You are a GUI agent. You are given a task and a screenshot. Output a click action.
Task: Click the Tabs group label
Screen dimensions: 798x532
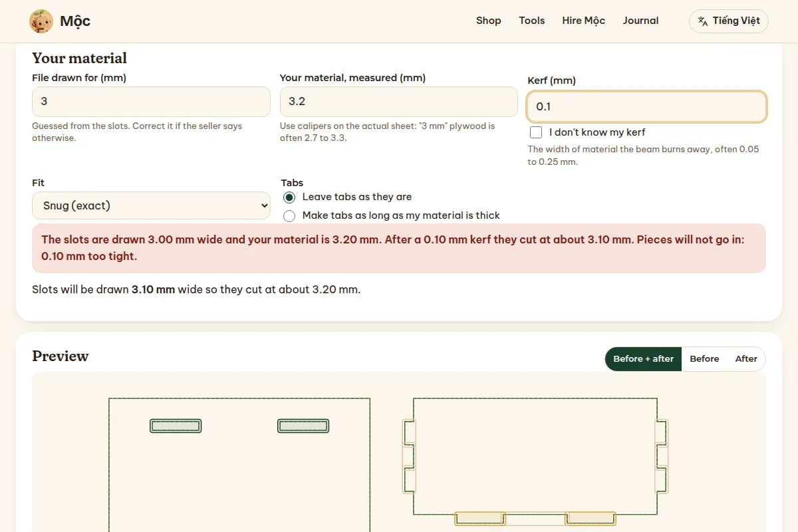[x=292, y=183]
